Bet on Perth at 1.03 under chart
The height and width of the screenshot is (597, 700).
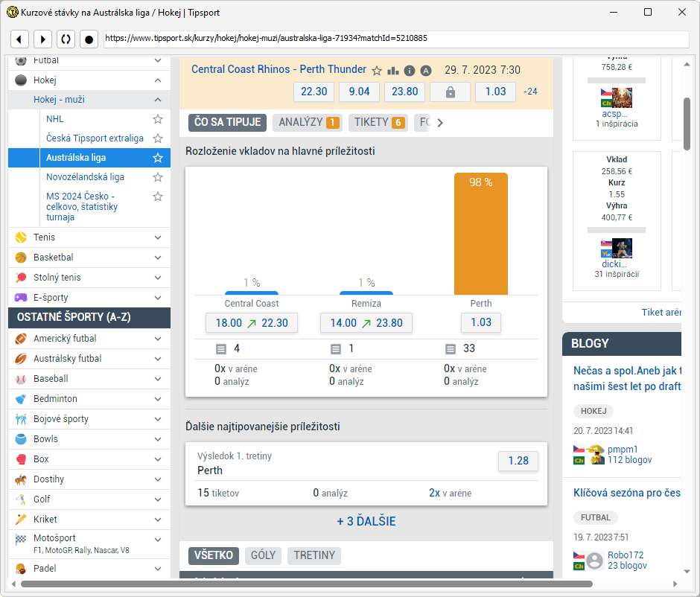tap(481, 322)
